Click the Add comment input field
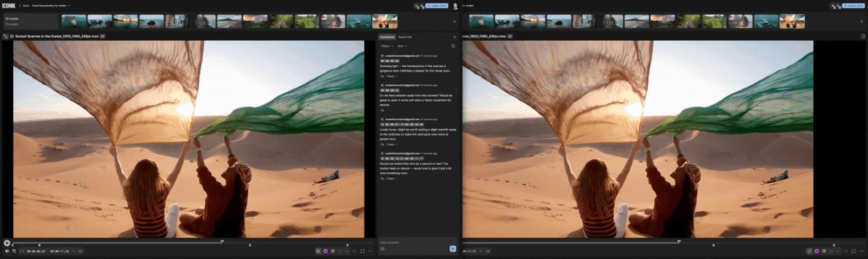Viewport: 868px width, 259px height. tap(417, 242)
